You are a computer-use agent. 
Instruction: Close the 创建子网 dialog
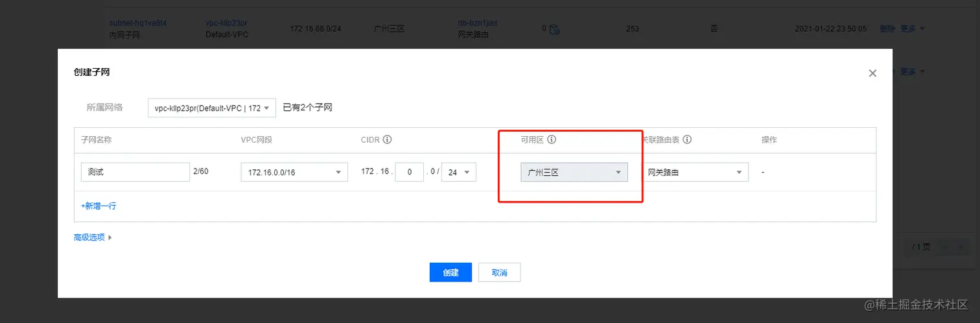pos(872,74)
